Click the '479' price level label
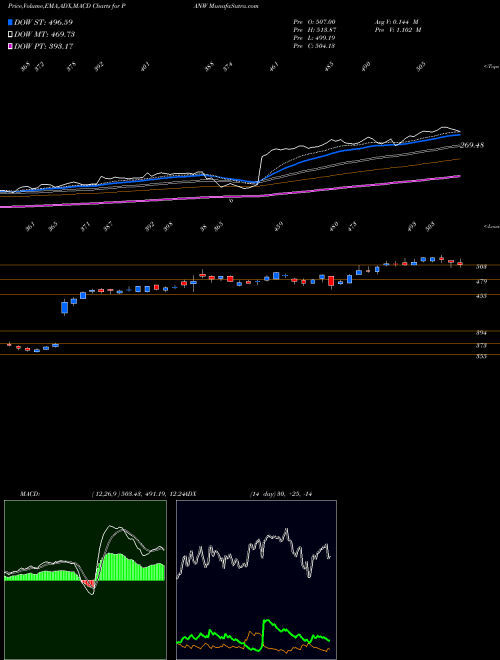Viewport: 500px width, 660px height. (481, 282)
